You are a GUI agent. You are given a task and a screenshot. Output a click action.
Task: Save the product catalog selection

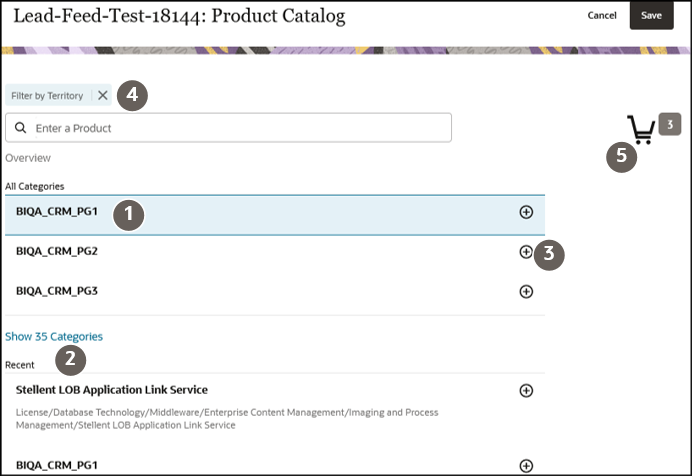coord(651,15)
